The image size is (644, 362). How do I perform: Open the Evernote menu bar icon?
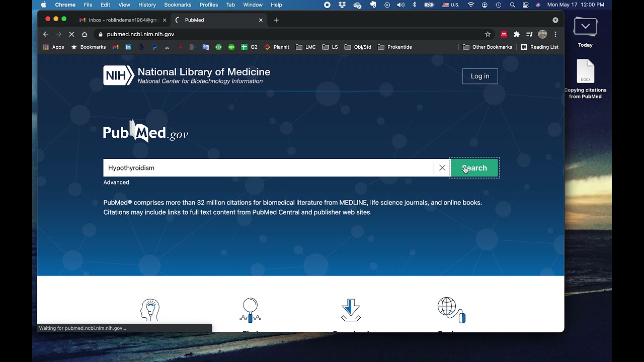[x=373, y=5]
